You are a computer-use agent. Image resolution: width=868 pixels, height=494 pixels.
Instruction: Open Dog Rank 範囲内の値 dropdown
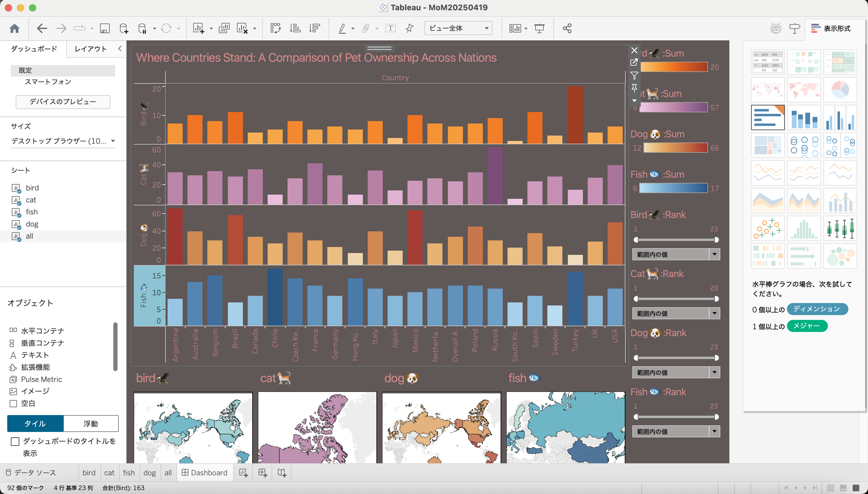click(676, 372)
